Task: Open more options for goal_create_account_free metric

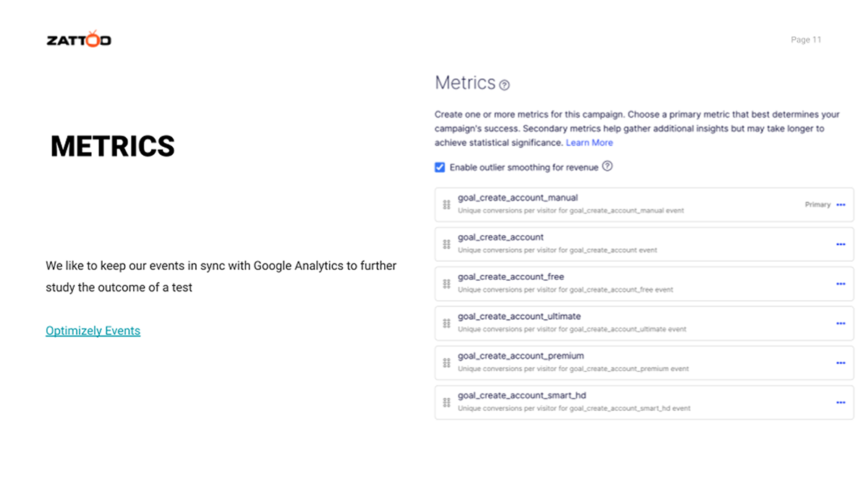Action: point(841,284)
